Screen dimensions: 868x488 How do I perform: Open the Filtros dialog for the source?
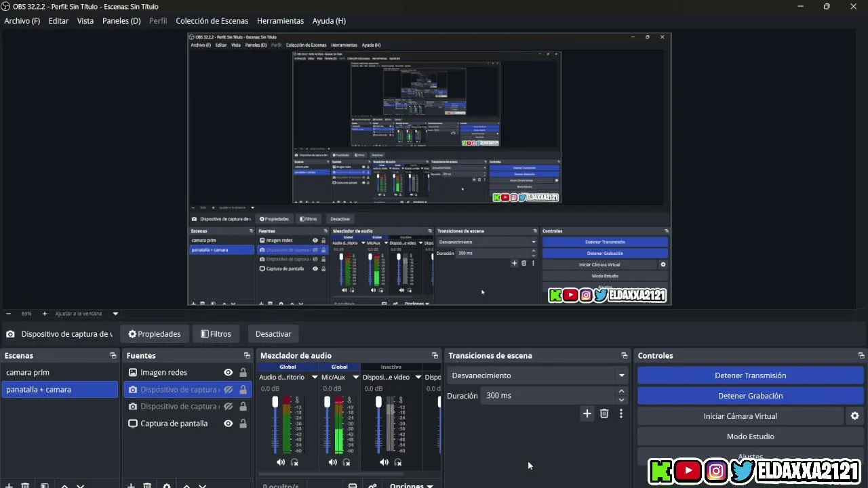click(x=216, y=334)
